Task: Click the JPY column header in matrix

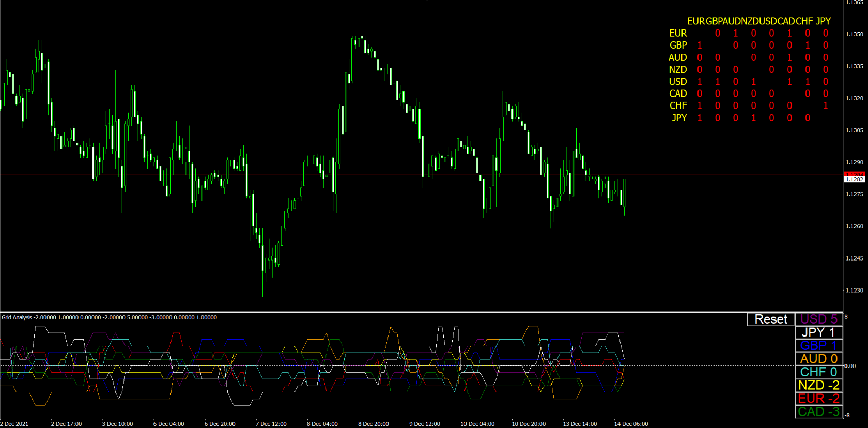Action: tap(823, 21)
